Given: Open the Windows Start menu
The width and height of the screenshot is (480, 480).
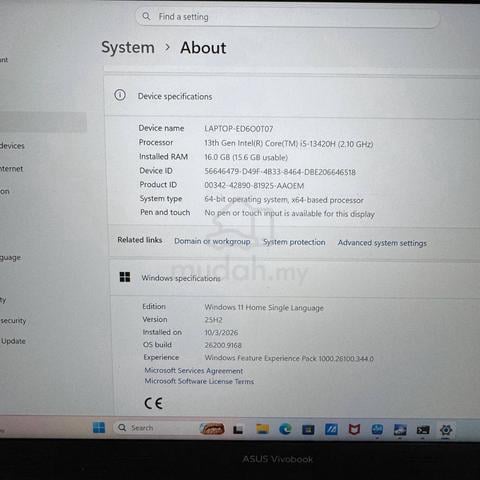Looking at the screenshot, I should [x=99, y=427].
